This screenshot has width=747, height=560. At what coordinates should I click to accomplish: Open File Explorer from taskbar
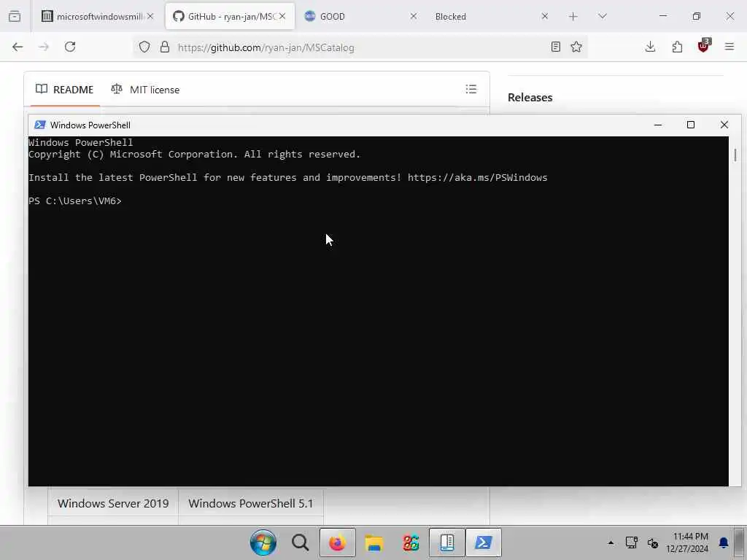coord(374,542)
